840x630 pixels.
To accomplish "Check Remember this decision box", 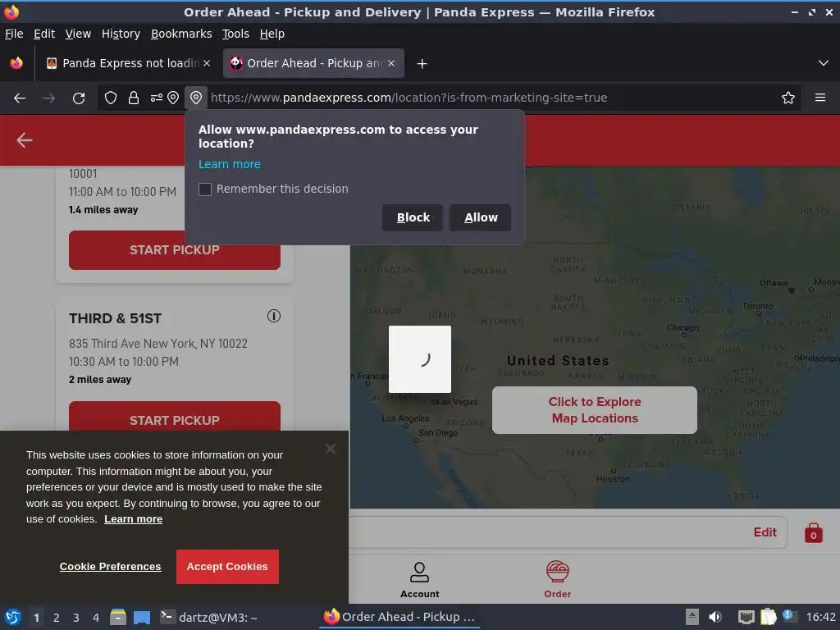I will pos(205,189).
